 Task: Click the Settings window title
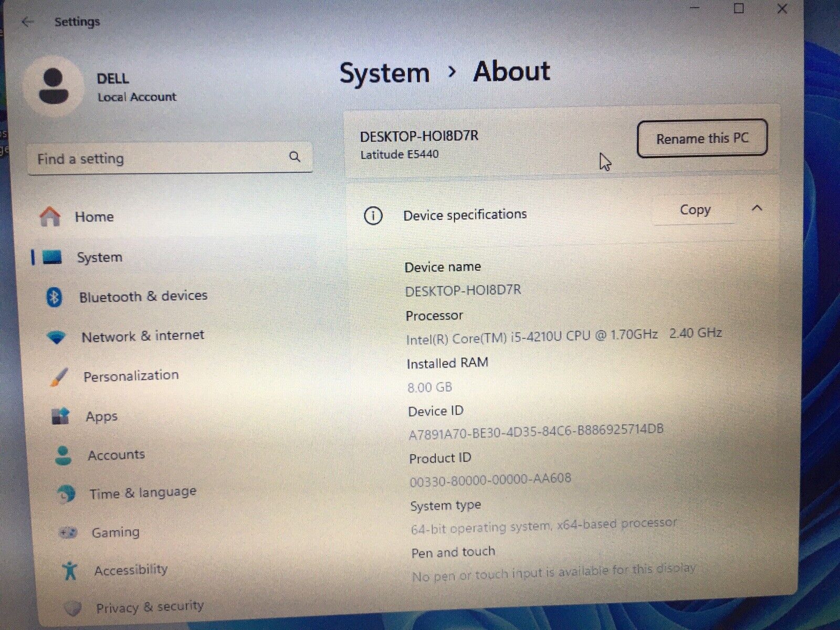(77, 22)
